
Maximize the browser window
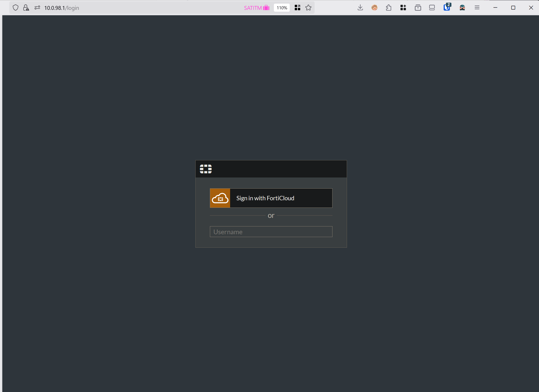[513, 8]
